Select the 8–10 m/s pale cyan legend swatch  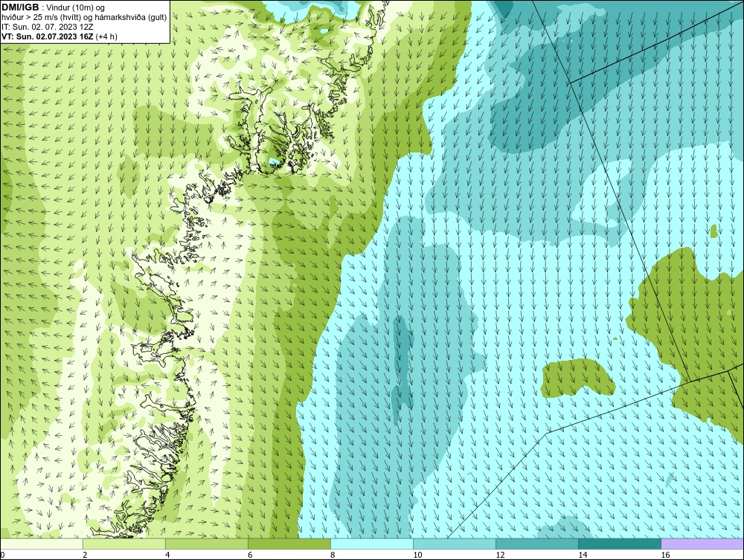pos(371,544)
